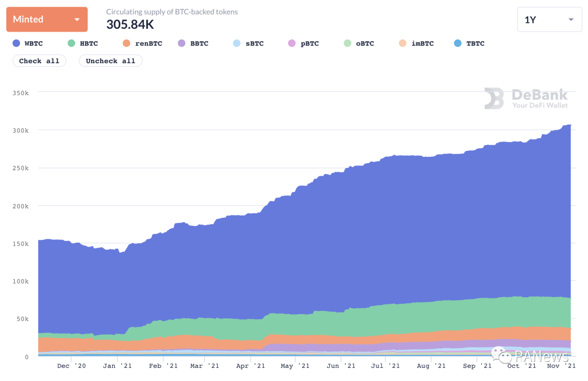Click the 305.84K circulating supply value
This screenshot has width=588, height=381.
(x=130, y=24)
